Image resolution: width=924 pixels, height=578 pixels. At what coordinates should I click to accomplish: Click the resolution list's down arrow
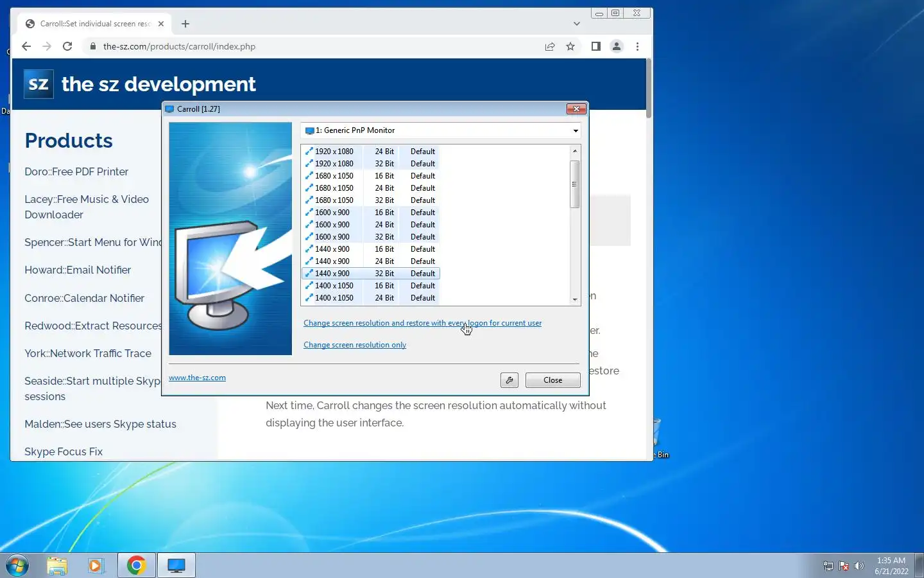[x=575, y=299]
